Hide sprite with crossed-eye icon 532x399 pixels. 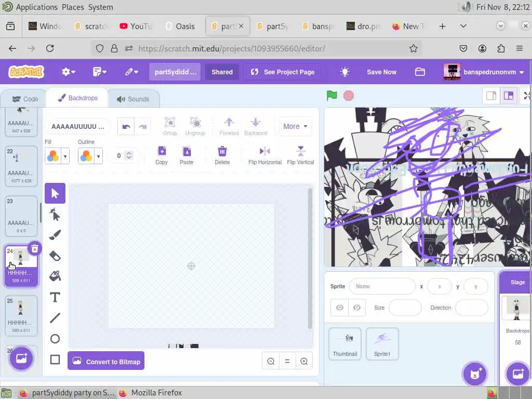[x=356, y=308]
